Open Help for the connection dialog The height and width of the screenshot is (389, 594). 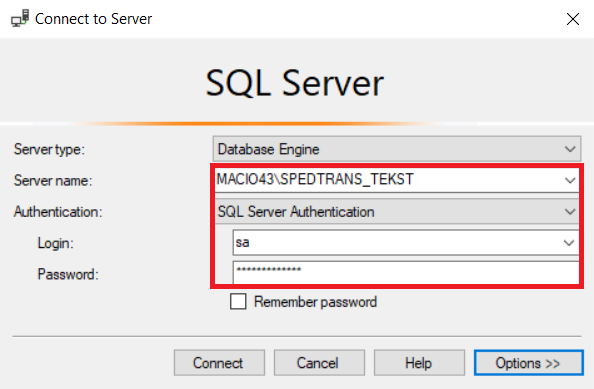pos(419,363)
